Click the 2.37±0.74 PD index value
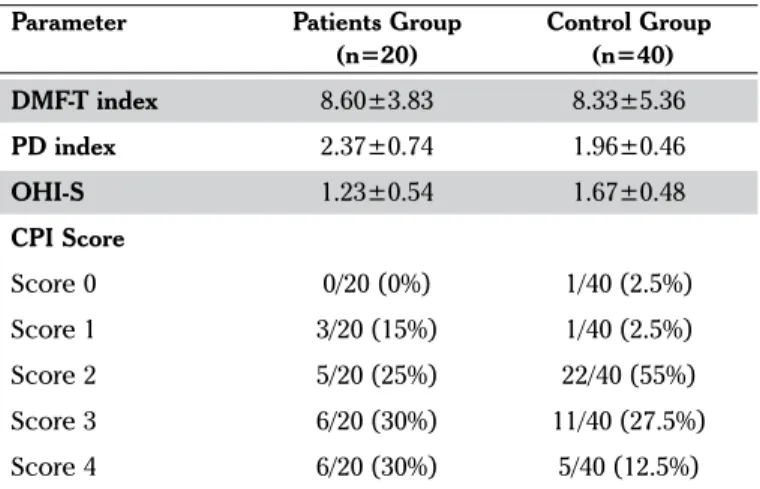 click(377, 146)
